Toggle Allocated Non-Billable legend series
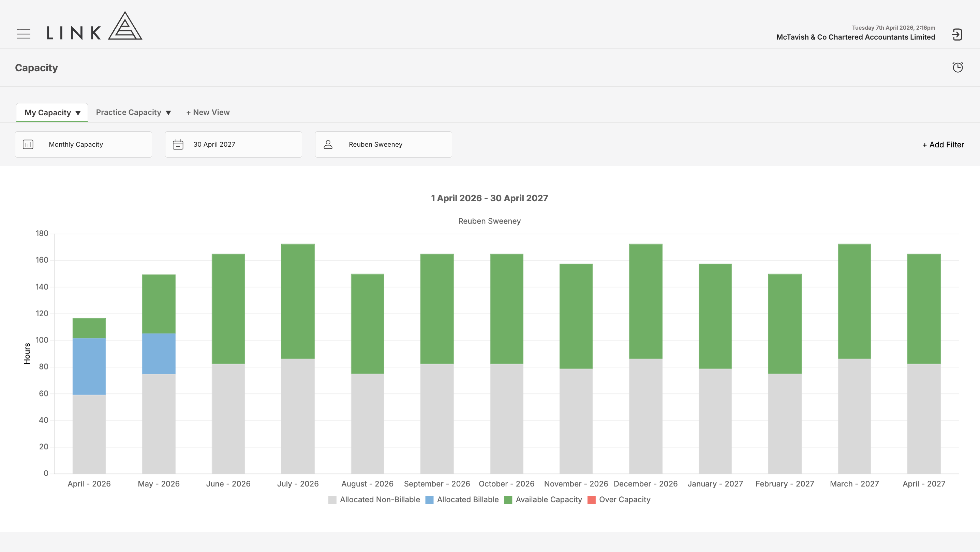This screenshot has width=980, height=552. click(374, 499)
